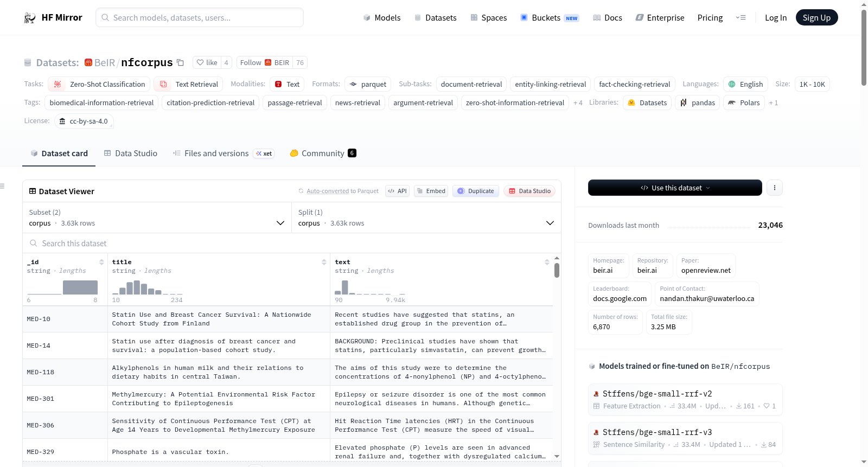Screen dimensions: 868x467
Task: Select the Zero-Shot Classification task tag
Action: pyautogui.click(x=99, y=85)
